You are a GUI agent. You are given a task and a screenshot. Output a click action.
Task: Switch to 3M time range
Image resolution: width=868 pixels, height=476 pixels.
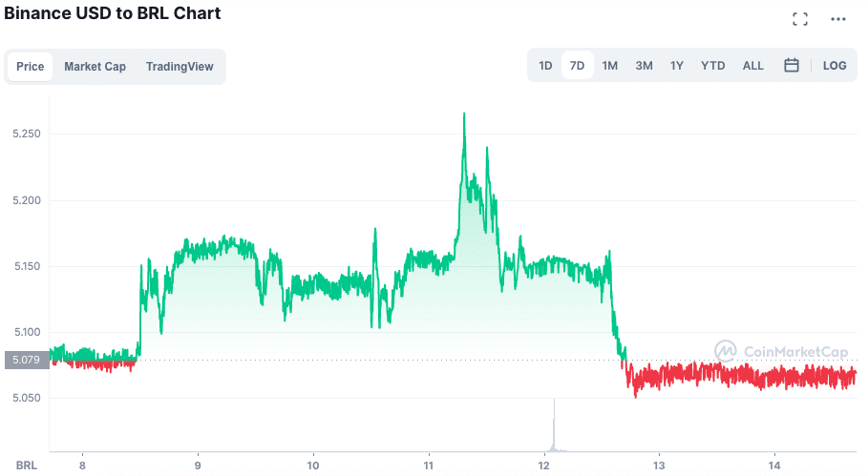(x=644, y=66)
